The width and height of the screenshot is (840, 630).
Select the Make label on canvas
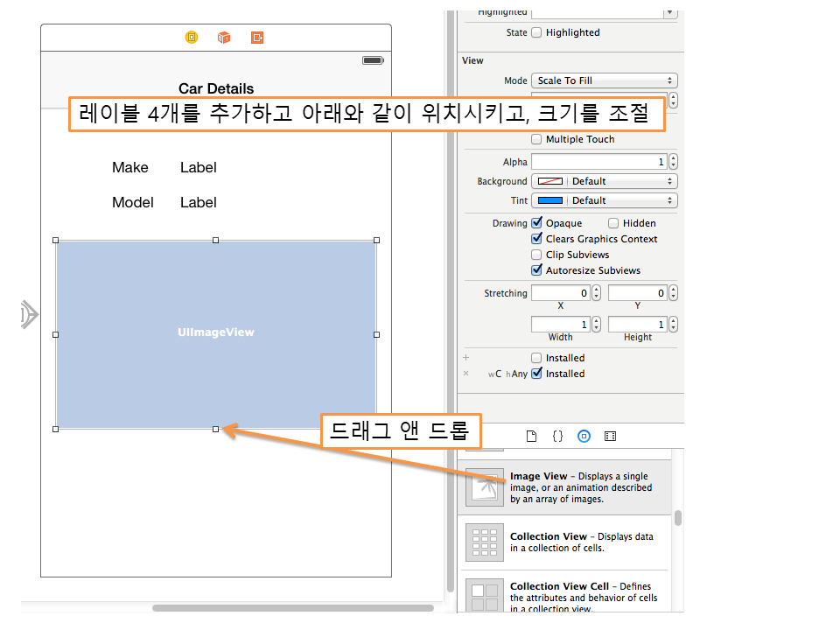click(x=130, y=168)
